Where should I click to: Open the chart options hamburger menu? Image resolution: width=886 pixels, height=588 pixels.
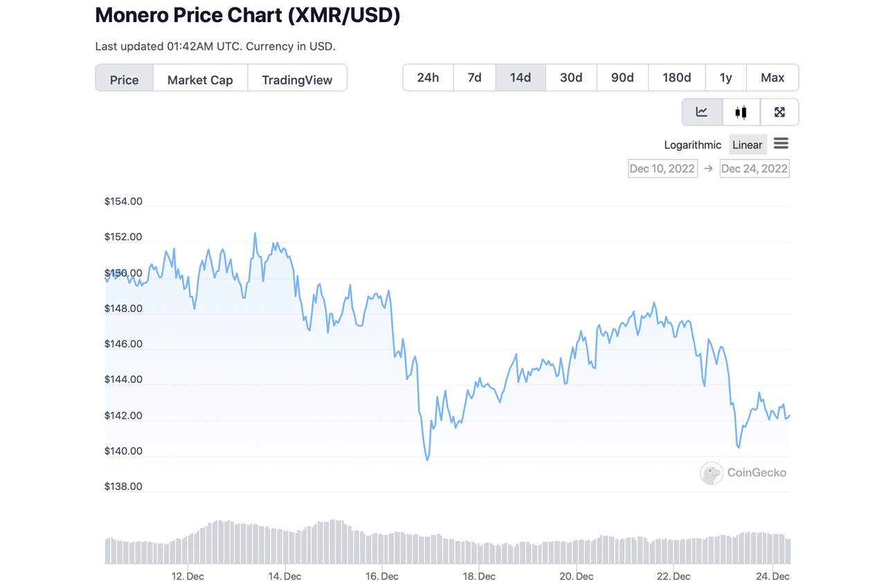pos(781,143)
